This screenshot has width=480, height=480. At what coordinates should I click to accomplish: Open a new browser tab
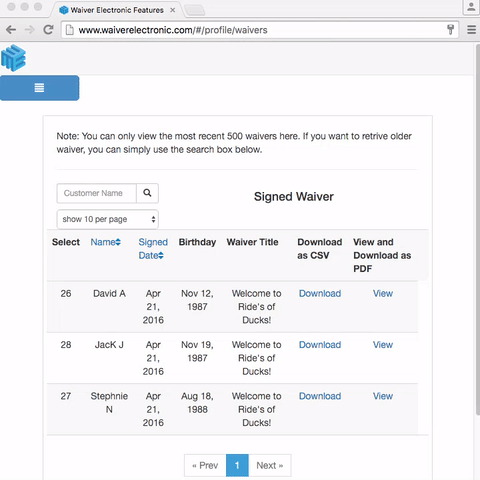(x=195, y=10)
